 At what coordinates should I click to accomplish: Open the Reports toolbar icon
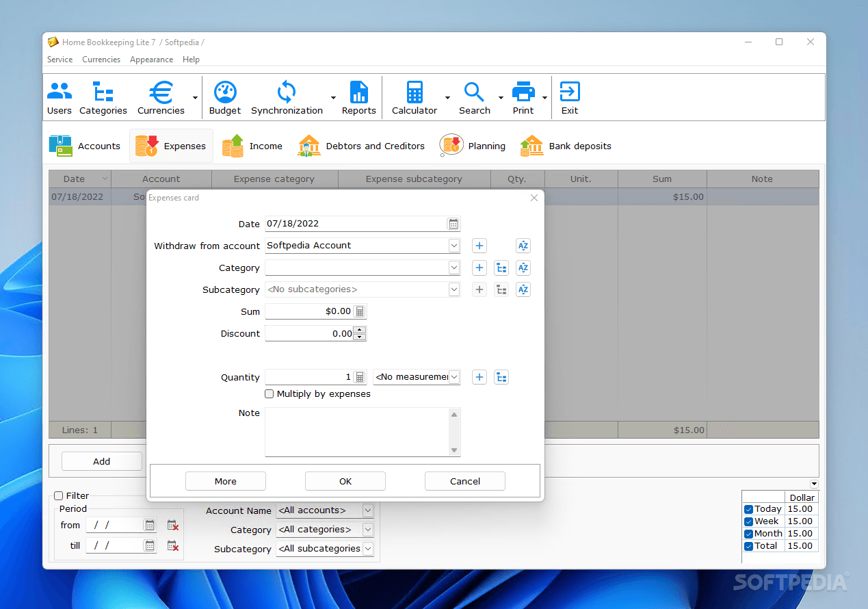359,98
